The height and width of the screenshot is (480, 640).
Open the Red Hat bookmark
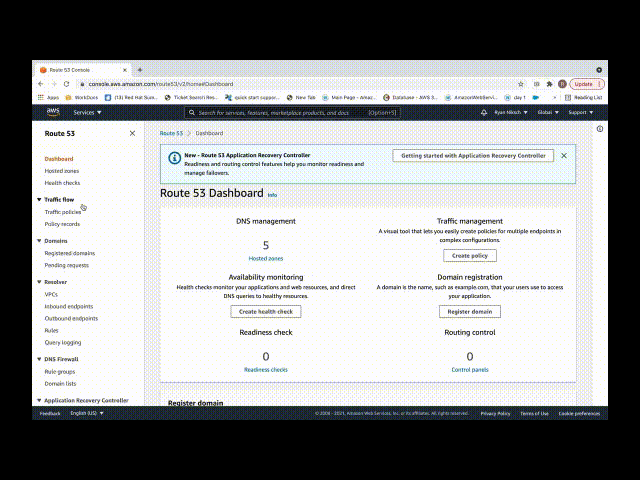click(x=131, y=98)
